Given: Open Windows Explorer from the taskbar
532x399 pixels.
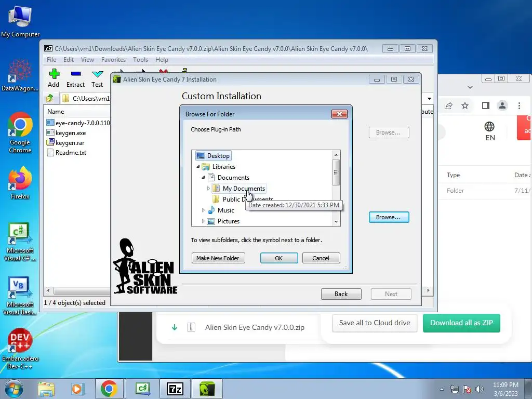Looking at the screenshot, I should [46, 389].
